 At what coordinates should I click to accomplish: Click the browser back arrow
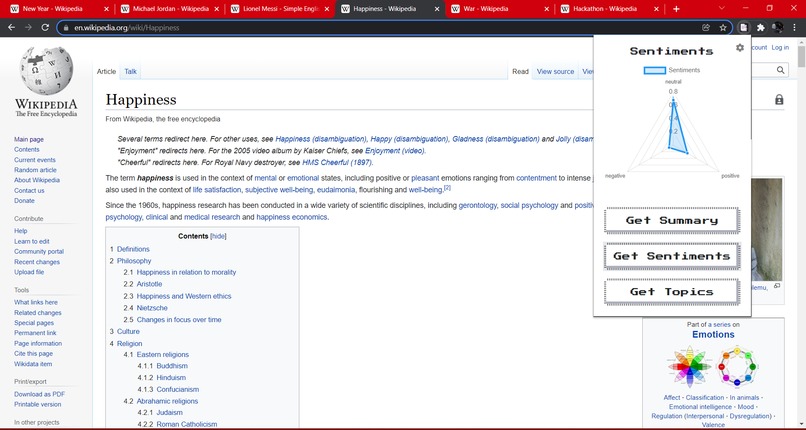(11, 28)
